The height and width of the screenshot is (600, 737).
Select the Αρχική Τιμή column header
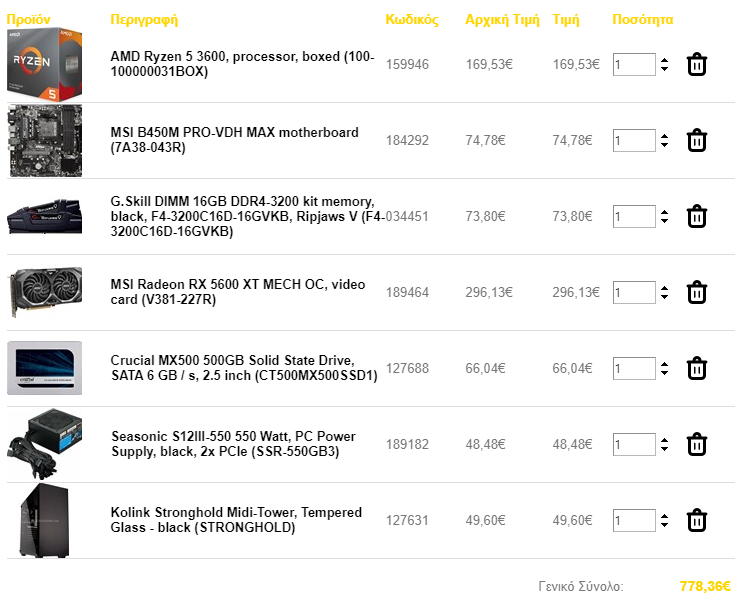point(502,20)
